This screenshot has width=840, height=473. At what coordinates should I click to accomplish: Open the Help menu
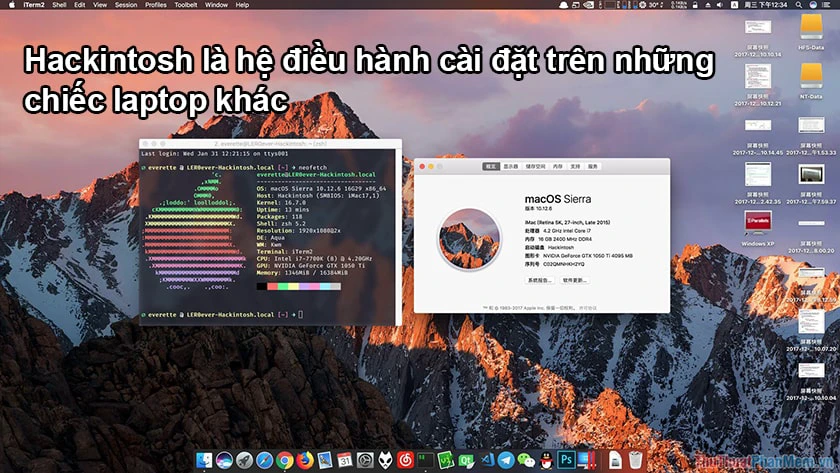242,5
